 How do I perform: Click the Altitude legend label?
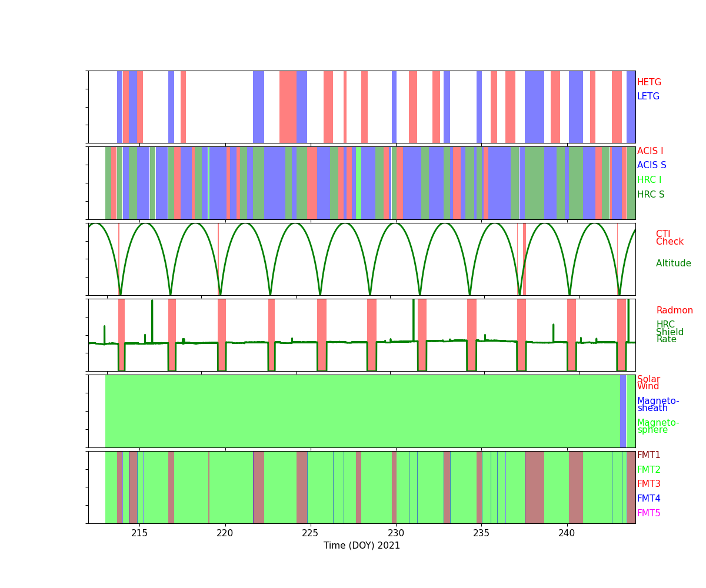[673, 263]
